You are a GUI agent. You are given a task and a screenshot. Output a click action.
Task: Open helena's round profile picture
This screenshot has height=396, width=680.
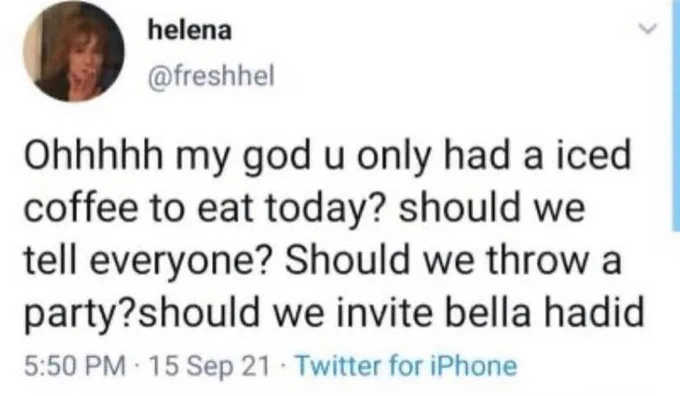74,51
